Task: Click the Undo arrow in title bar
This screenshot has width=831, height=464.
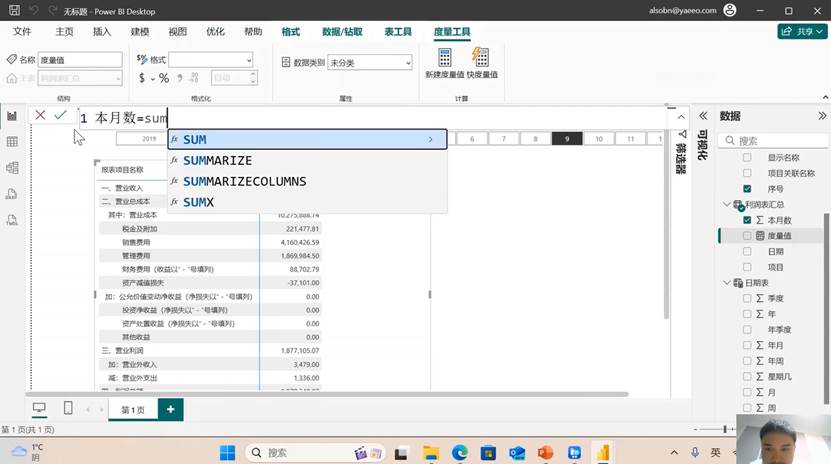Action: pos(33,10)
